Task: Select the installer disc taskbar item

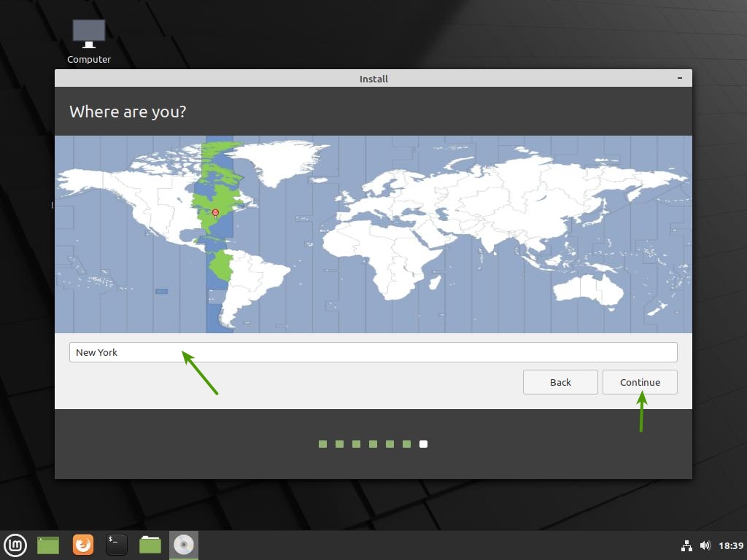Action: [184, 545]
